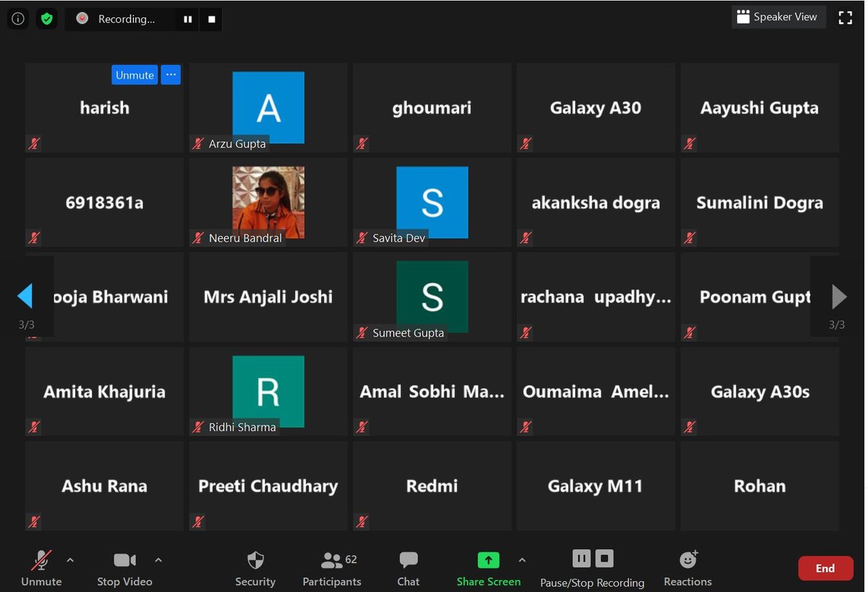The image size is (868, 592).
Task: Stop your video from the toolbar
Action: coord(124,568)
